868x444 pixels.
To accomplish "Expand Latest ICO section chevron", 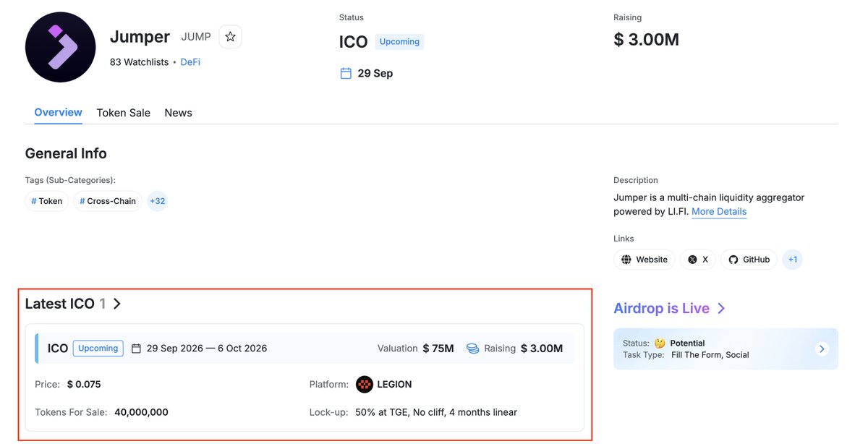I will (117, 304).
